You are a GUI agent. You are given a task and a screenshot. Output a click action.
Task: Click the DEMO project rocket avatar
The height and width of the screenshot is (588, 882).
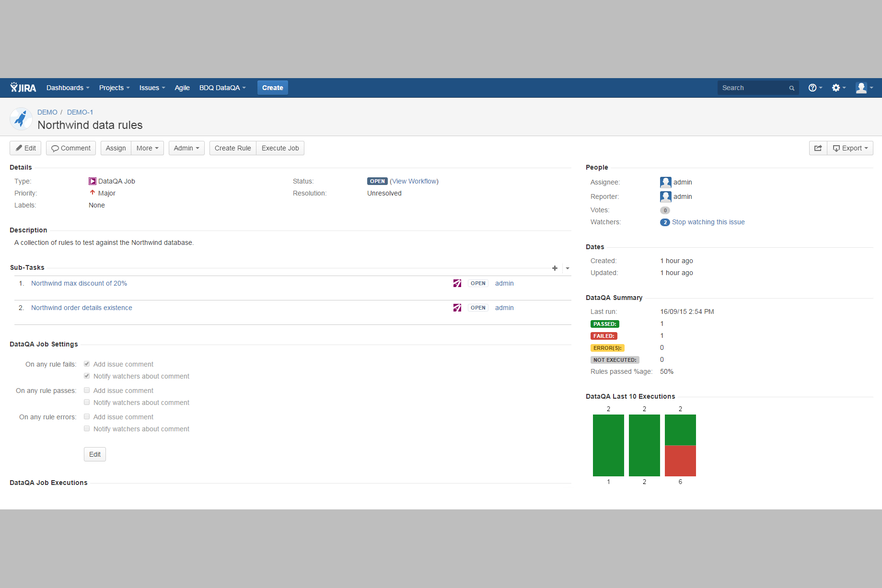21,119
